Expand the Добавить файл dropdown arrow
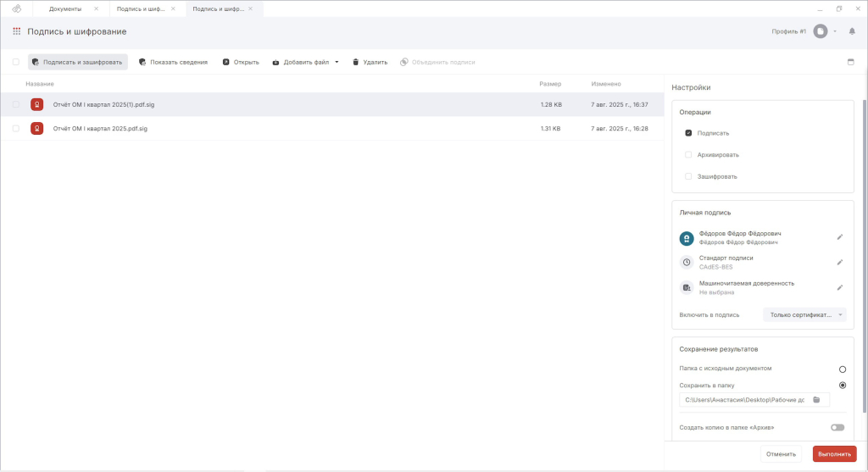Screen dimensions: 868x472 337,62
